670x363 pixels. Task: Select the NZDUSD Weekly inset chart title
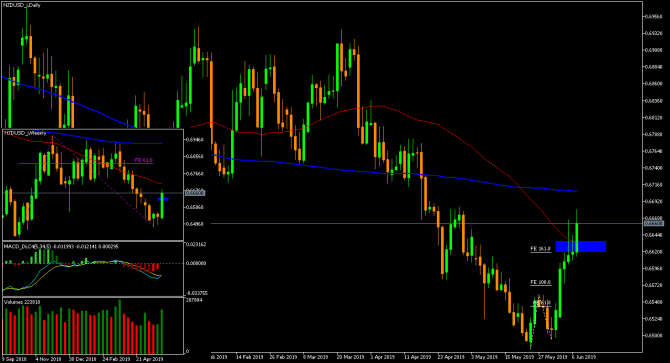click(25, 133)
